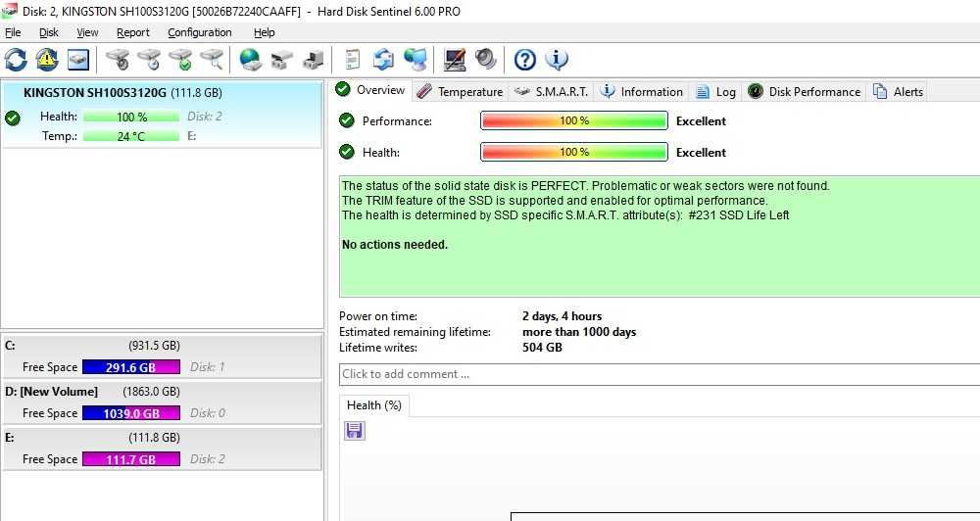Open the File menu
Image resolution: width=980 pixels, height=521 pixels.
coord(13,32)
